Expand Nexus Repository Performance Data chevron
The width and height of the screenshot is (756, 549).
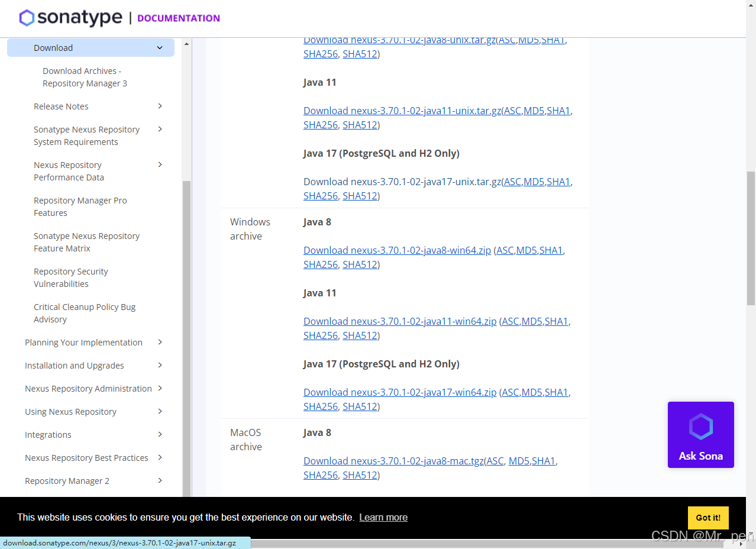click(160, 164)
